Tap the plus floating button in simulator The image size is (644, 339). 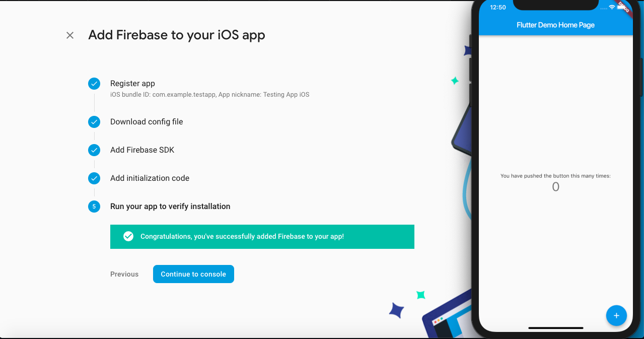click(616, 315)
